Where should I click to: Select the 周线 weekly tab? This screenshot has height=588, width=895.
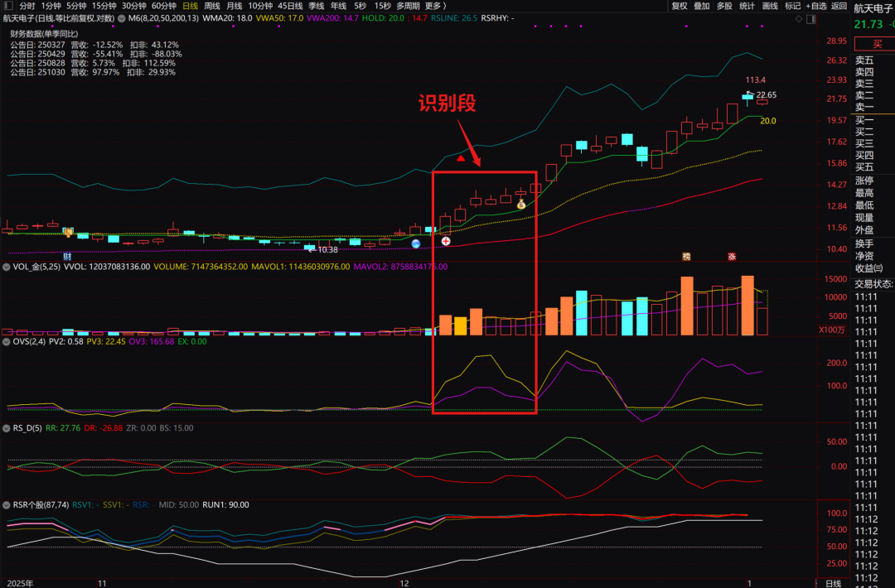point(212,6)
